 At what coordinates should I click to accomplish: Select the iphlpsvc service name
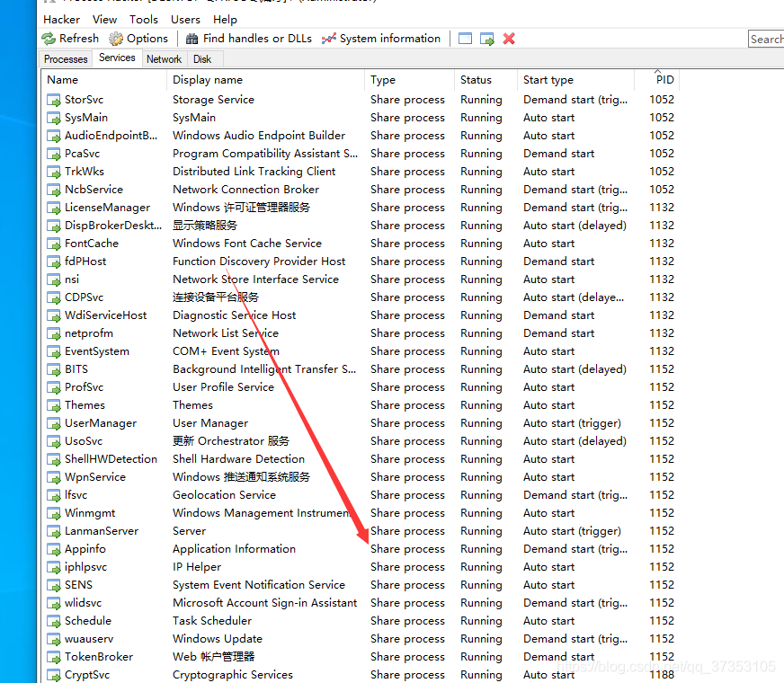click(85, 567)
